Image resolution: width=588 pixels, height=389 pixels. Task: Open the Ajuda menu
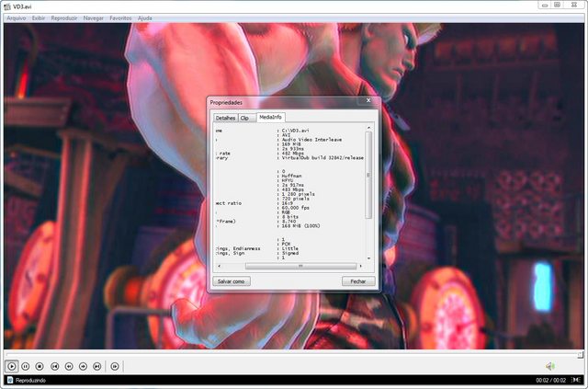pyautogui.click(x=145, y=18)
